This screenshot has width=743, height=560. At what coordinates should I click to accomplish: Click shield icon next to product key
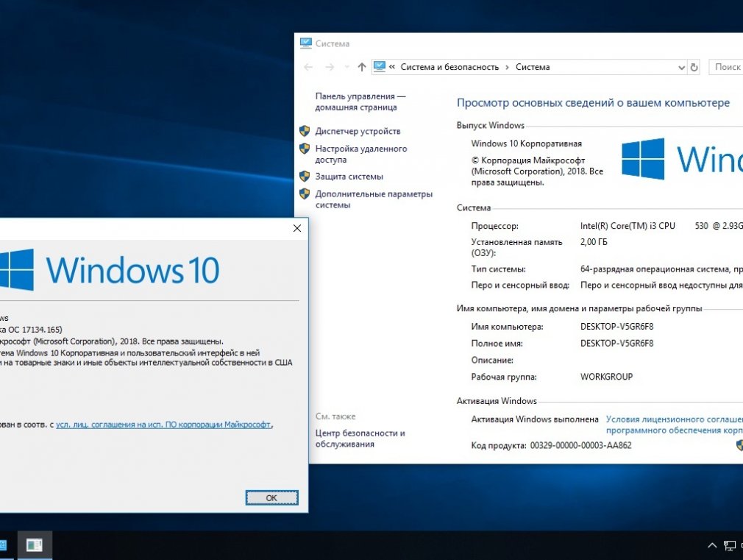point(739,444)
